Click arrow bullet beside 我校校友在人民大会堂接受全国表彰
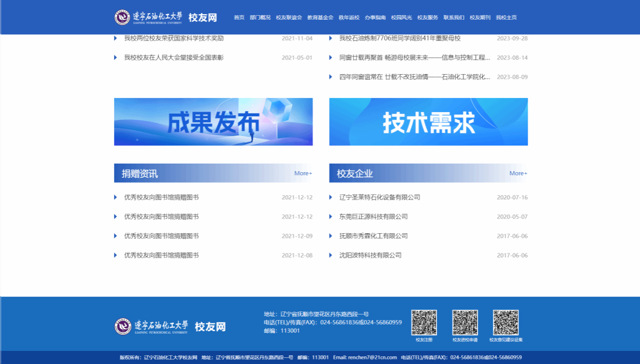The height and width of the screenshot is (364, 640). click(116, 58)
